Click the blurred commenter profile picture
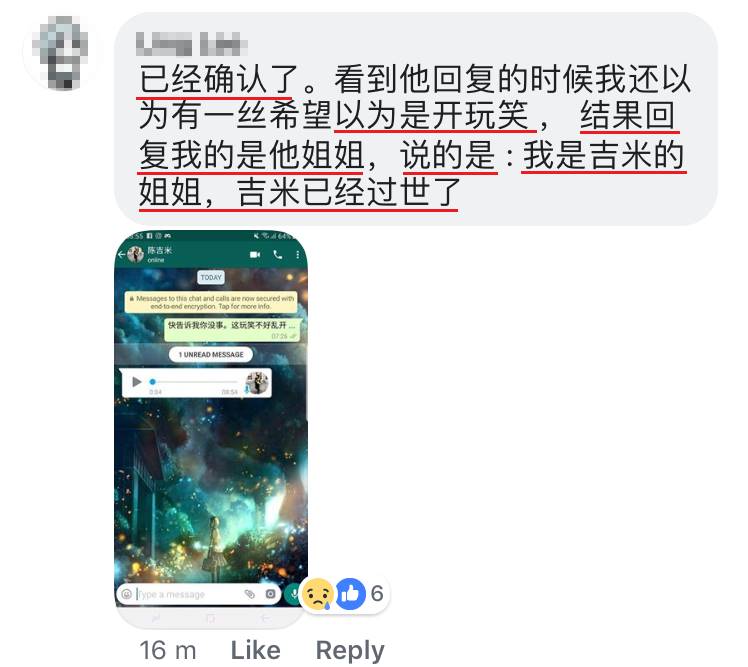 click(60, 52)
